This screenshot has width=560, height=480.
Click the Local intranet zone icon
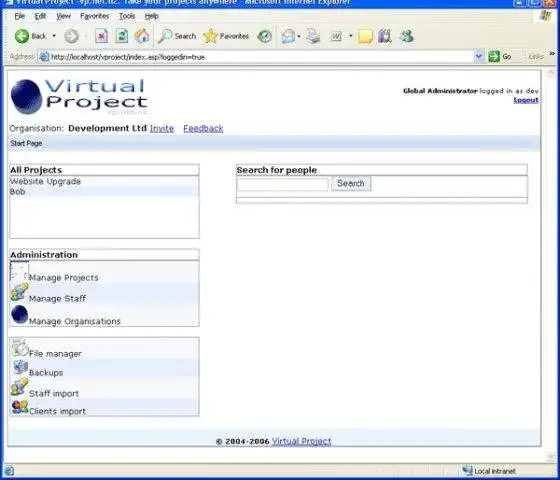(468, 471)
